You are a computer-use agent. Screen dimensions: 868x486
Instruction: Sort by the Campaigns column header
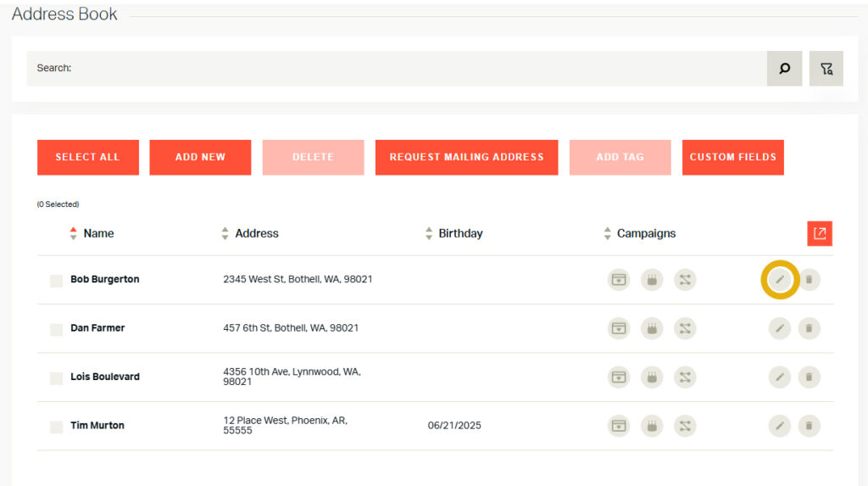[x=645, y=233]
